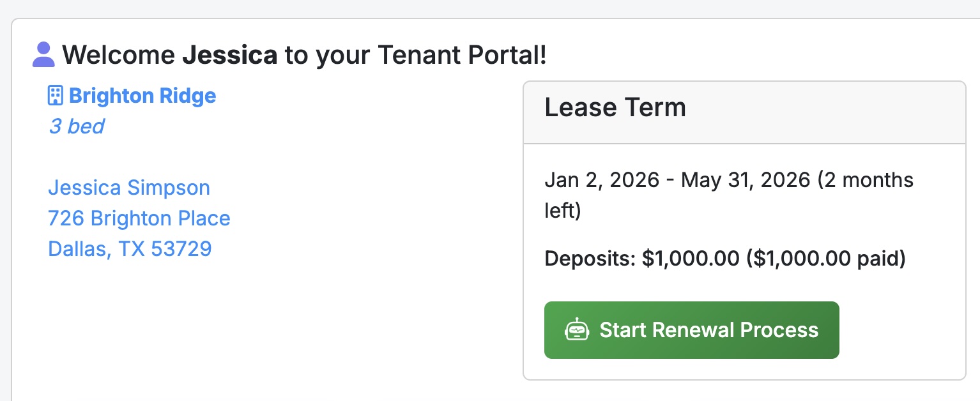This screenshot has width=980, height=401.
Task: Click the apartment building glyph above 3 bed
Action: 56,95
